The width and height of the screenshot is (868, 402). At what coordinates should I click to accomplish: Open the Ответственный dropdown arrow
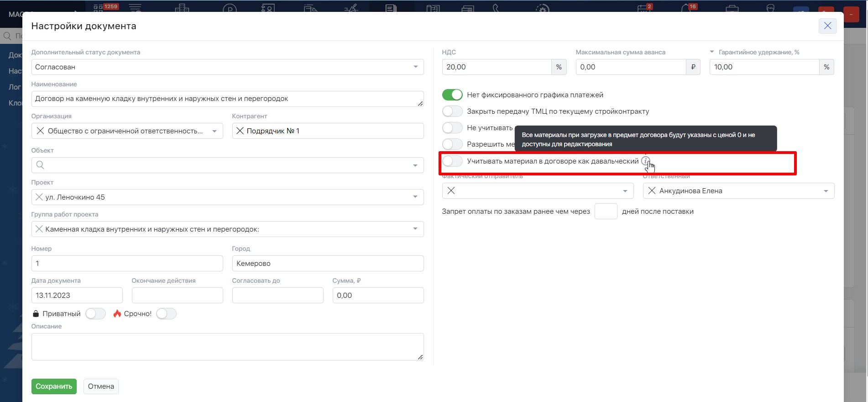point(826,191)
